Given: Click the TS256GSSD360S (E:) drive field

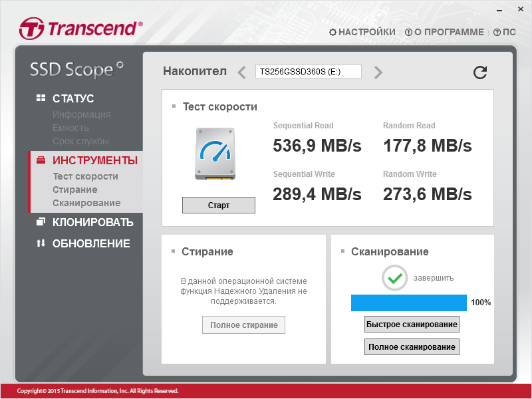Looking at the screenshot, I should (309, 72).
